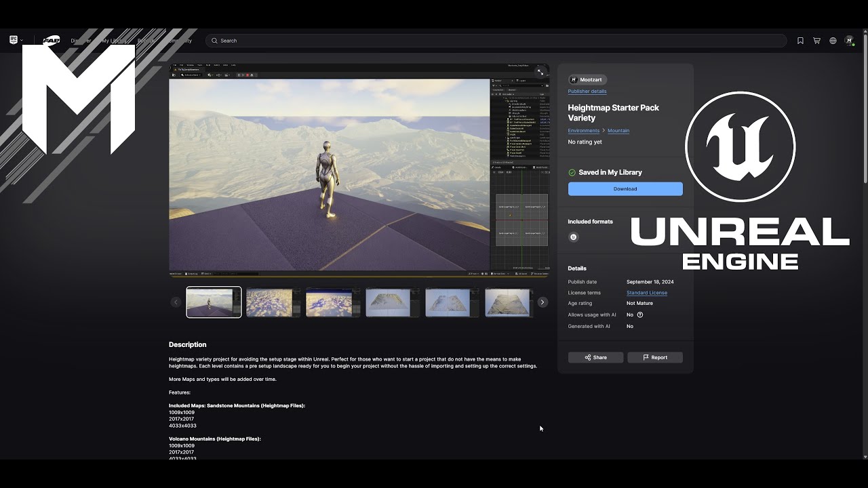This screenshot has height=488, width=868.
Task: Click the Description heading
Action: tap(188, 345)
